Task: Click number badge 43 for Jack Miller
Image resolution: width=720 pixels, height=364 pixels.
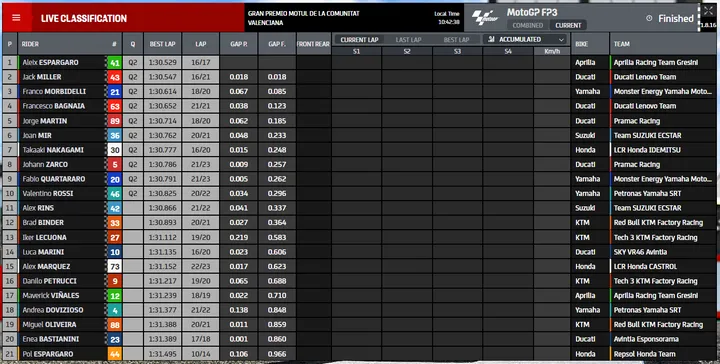Action: coord(114,77)
